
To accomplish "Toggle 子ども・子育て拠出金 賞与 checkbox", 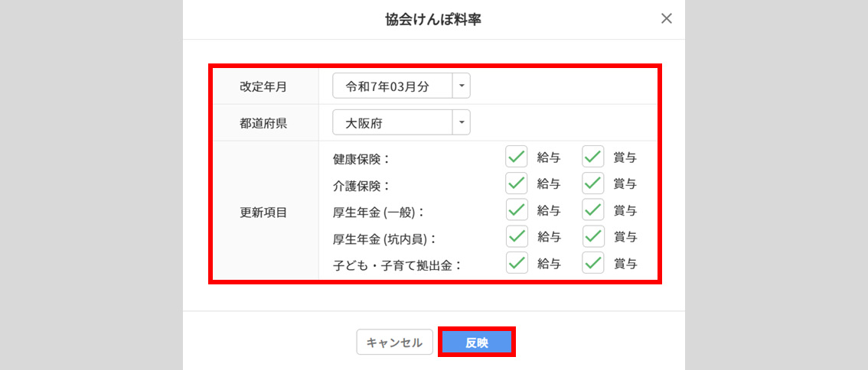I will [593, 263].
